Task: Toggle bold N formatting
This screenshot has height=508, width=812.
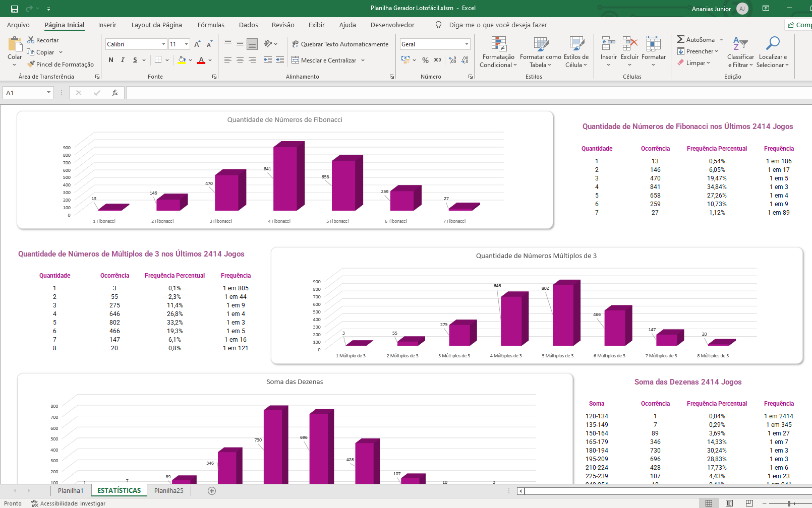Action: [111, 60]
